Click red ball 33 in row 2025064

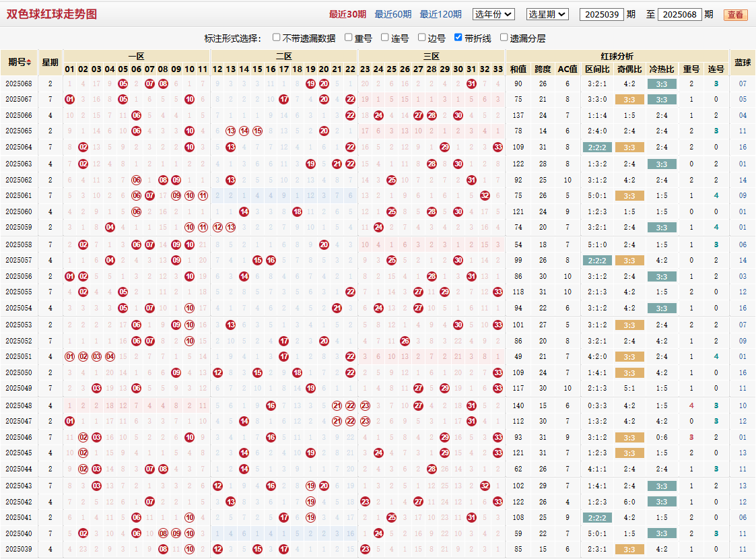pos(498,147)
